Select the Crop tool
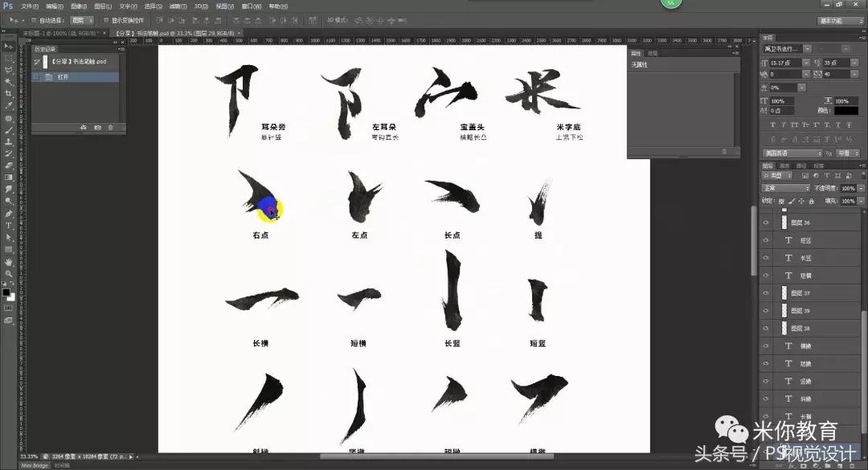Viewport: 868px width, 470px height. (8, 93)
